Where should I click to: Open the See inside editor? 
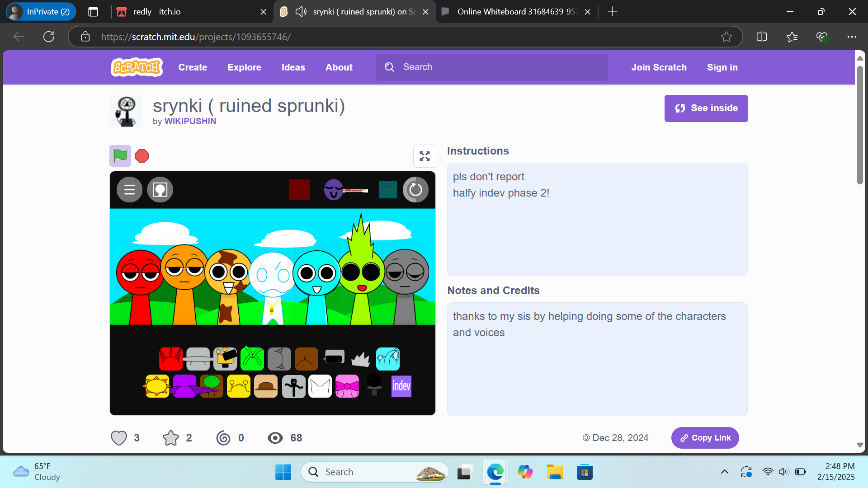coord(706,108)
